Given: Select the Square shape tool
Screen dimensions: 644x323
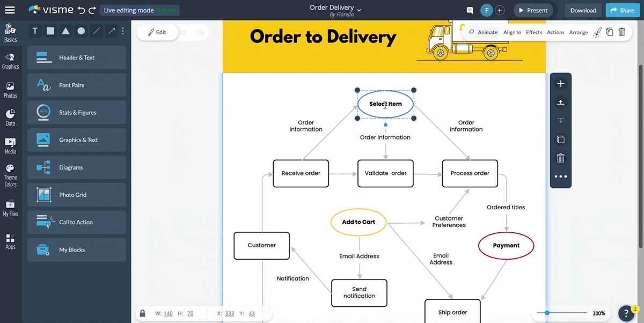Looking at the screenshot, I should (50, 31).
